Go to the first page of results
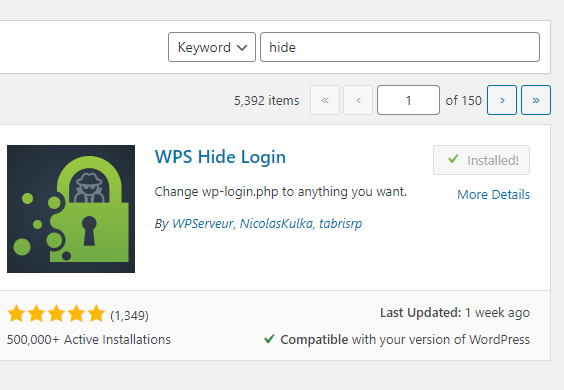Viewport: 564px width, 390px height. (325, 100)
